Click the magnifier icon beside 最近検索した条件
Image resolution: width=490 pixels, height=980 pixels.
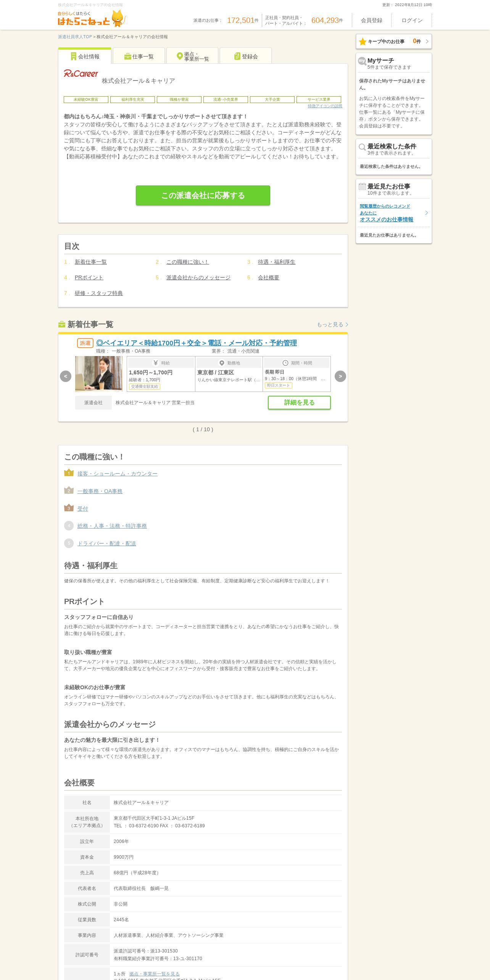(362, 147)
